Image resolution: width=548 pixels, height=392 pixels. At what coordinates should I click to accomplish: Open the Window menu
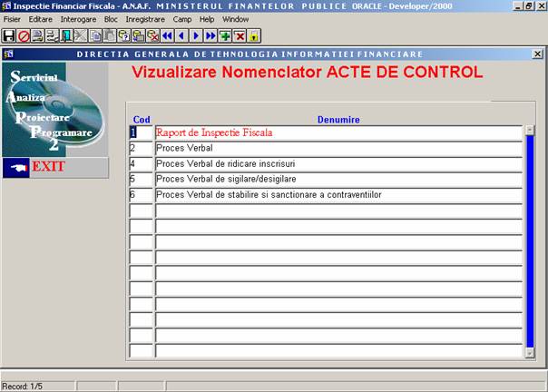[x=235, y=19]
